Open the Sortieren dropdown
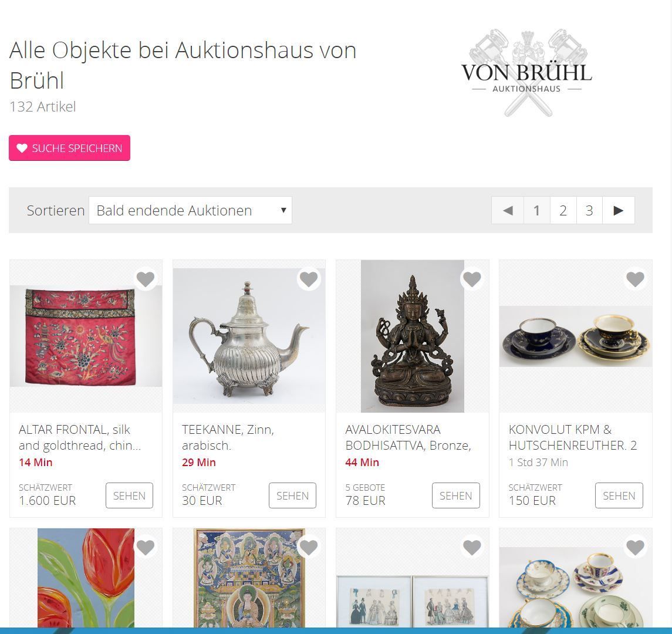The width and height of the screenshot is (672, 634). click(190, 210)
